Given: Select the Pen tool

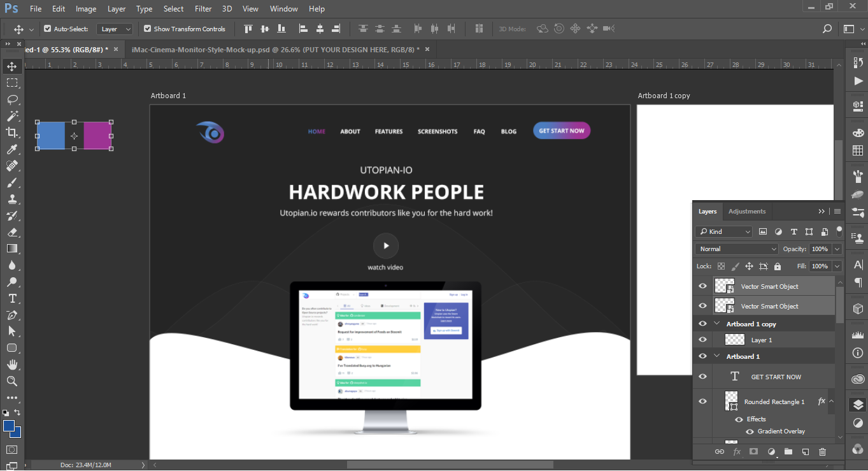Looking at the screenshot, I should pos(12,315).
